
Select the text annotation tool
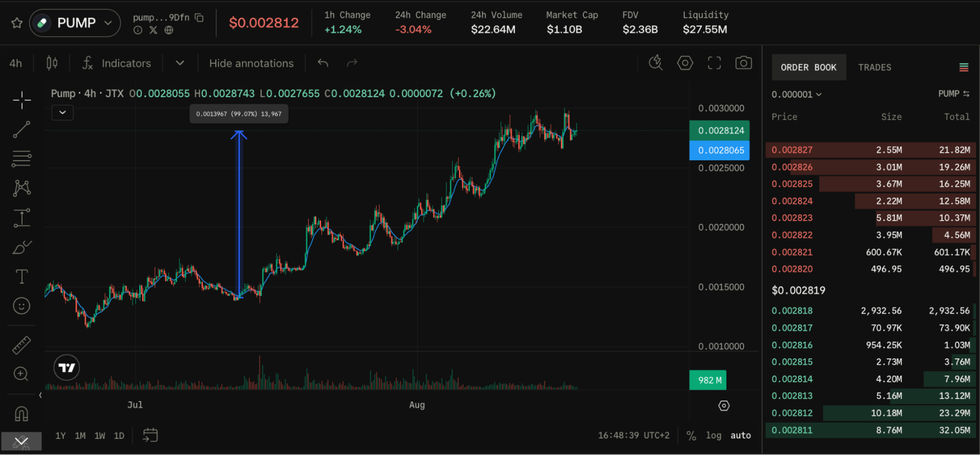(22, 277)
